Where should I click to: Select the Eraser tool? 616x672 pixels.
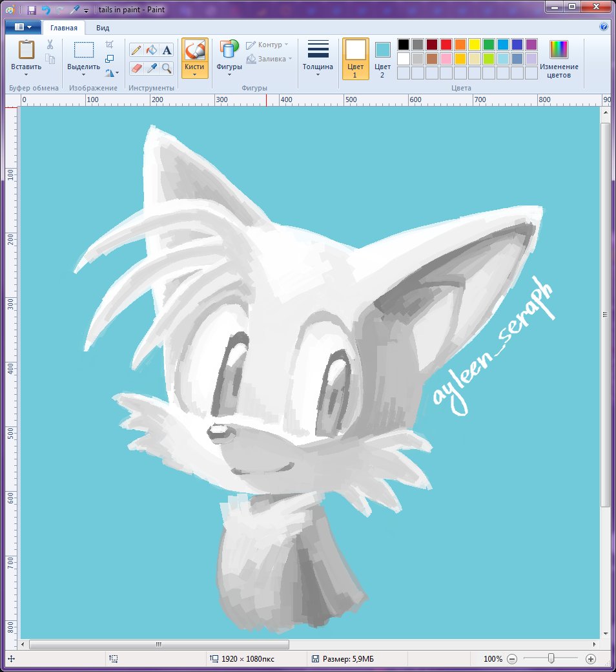[136, 68]
